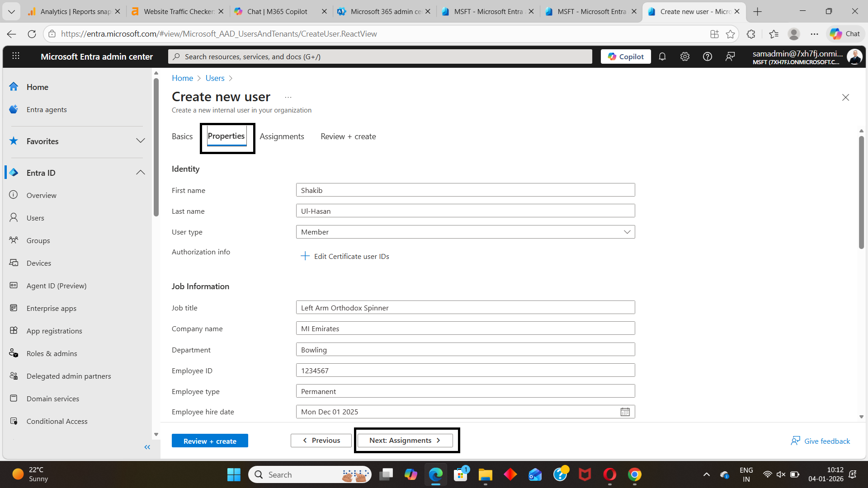Open the notifications bell icon
This screenshot has height=488, width=868.
pyautogui.click(x=662, y=56)
